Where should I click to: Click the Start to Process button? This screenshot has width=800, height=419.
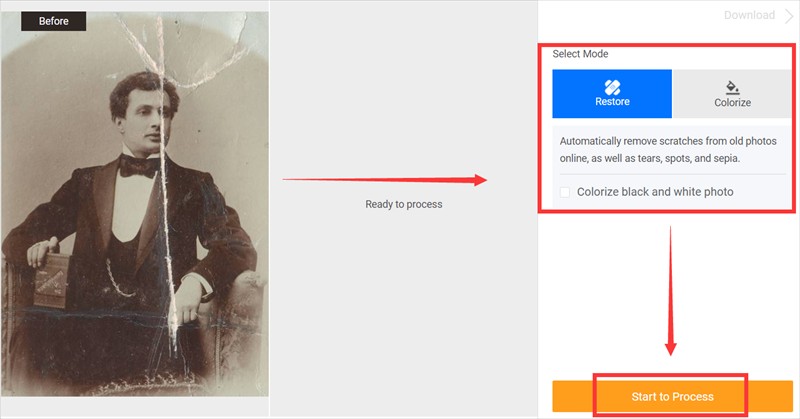[672, 396]
